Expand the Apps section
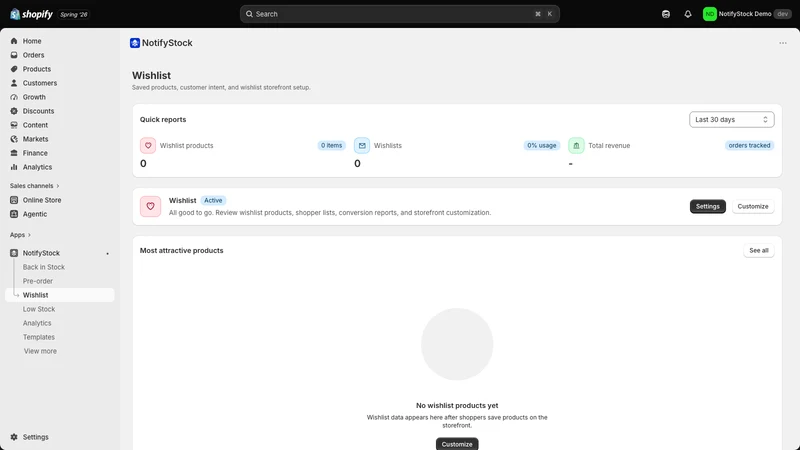 tap(20, 235)
